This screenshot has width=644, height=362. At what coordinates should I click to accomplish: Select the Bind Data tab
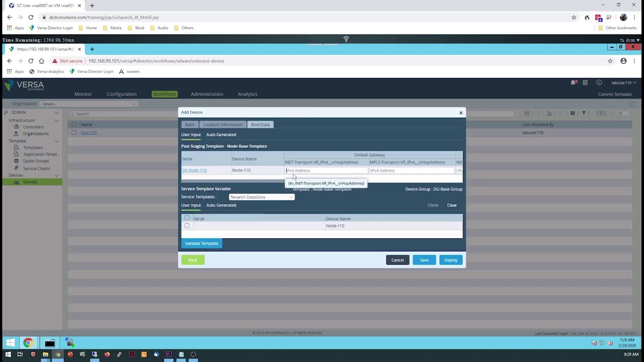[260, 125]
